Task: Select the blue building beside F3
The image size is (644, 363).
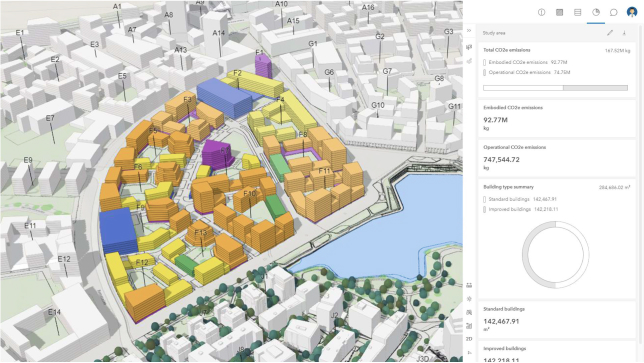Action: coord(224,99)
